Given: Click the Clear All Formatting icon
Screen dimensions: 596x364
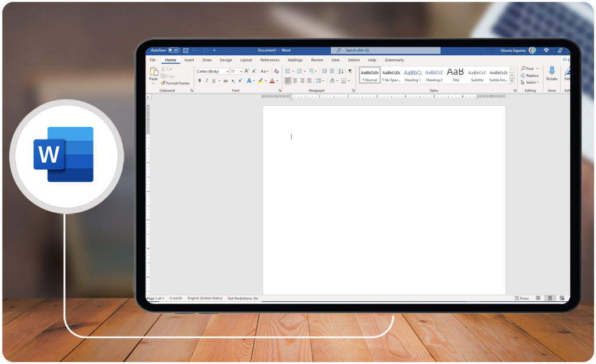Looking at the screenshot, I should click(276, 71).
